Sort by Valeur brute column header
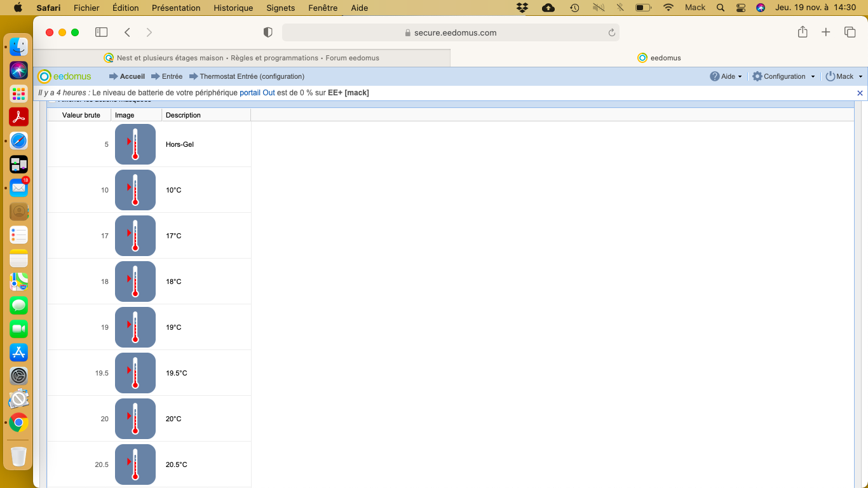Image resolution: width=868 pixels, height=488 pixels. point(81,115)
